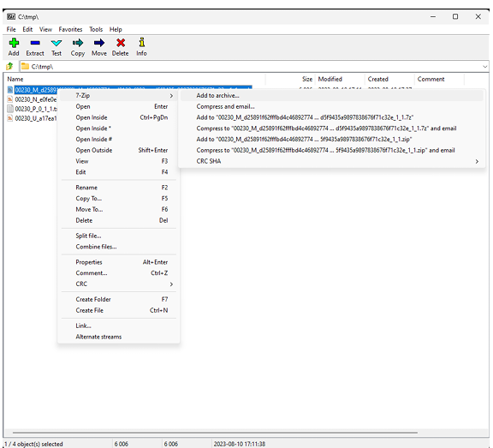Click the Copy toolbar icon
The width and height of the screenshot is (493, 448).
click(x=78, y=43)
